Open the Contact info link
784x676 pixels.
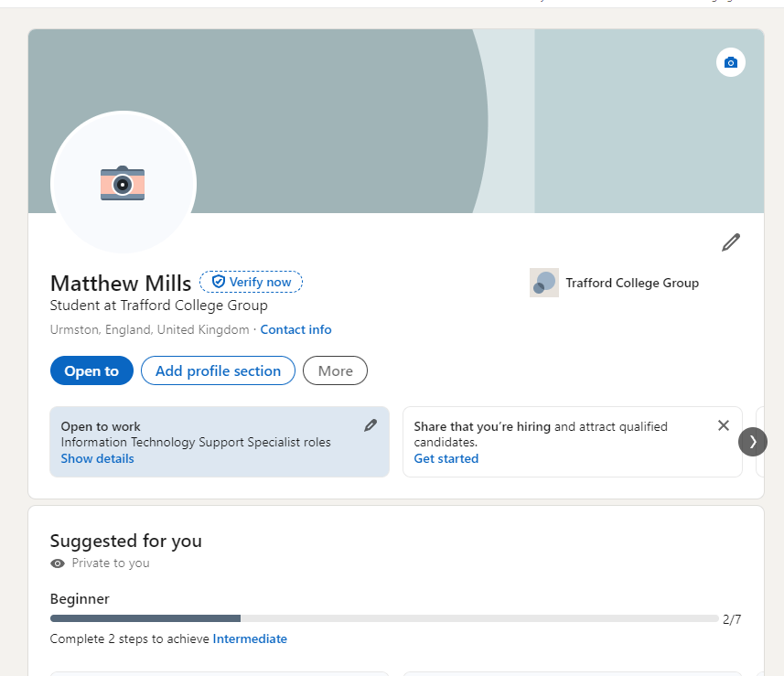pos(295,329)
